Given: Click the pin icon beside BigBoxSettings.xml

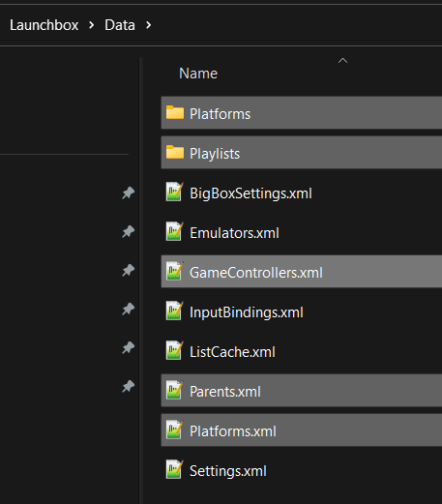Looking at the screenshot, I should (x=128, y=193).
